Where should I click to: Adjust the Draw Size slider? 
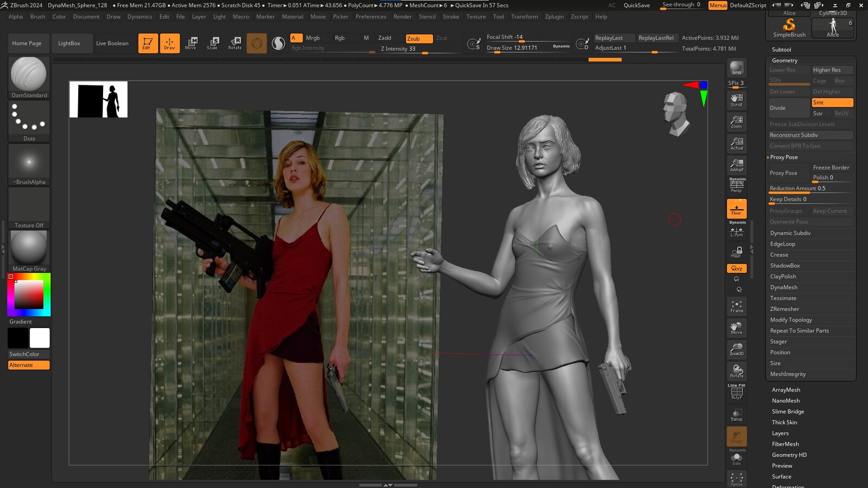[528, 48]
